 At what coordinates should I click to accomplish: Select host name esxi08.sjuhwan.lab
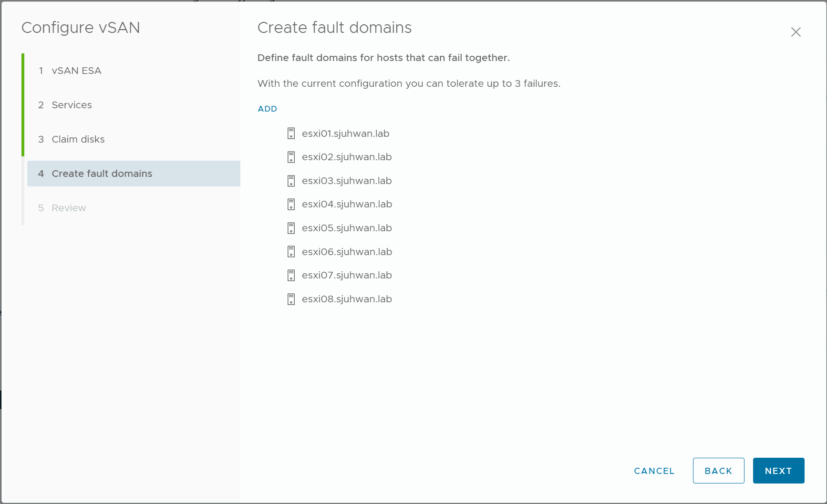tap(347, 299)
